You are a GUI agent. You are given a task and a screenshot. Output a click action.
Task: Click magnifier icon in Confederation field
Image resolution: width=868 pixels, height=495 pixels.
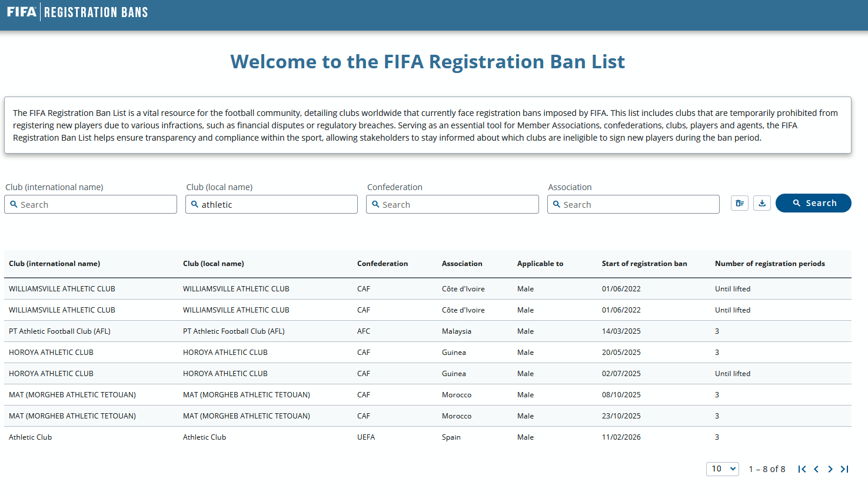click(375, 204)
